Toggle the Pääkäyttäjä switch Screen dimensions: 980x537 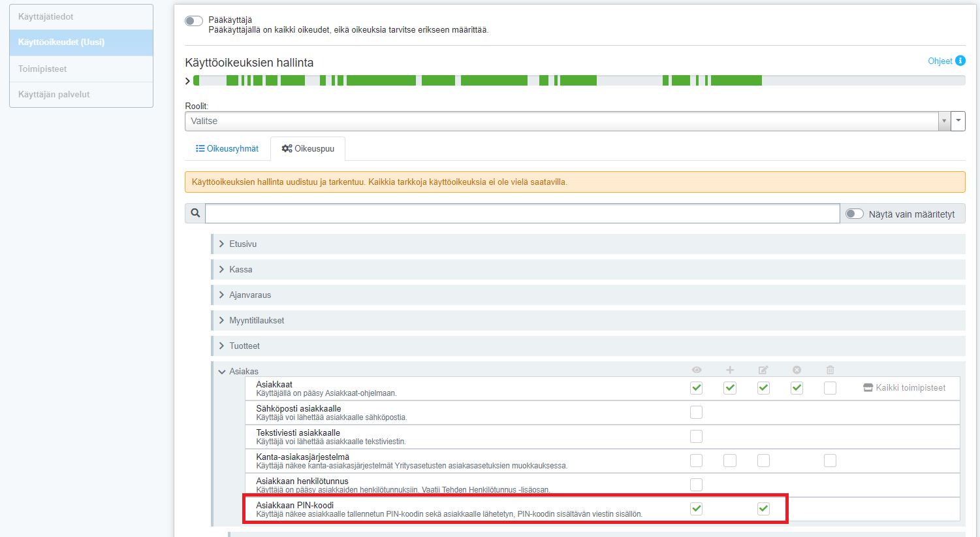coord(194,21)
